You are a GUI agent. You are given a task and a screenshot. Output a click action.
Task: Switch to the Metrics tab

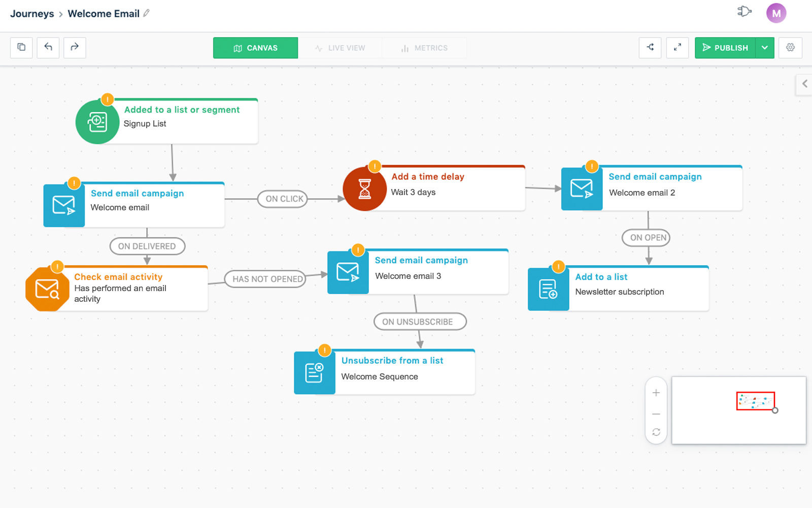(x=424, y=48)
